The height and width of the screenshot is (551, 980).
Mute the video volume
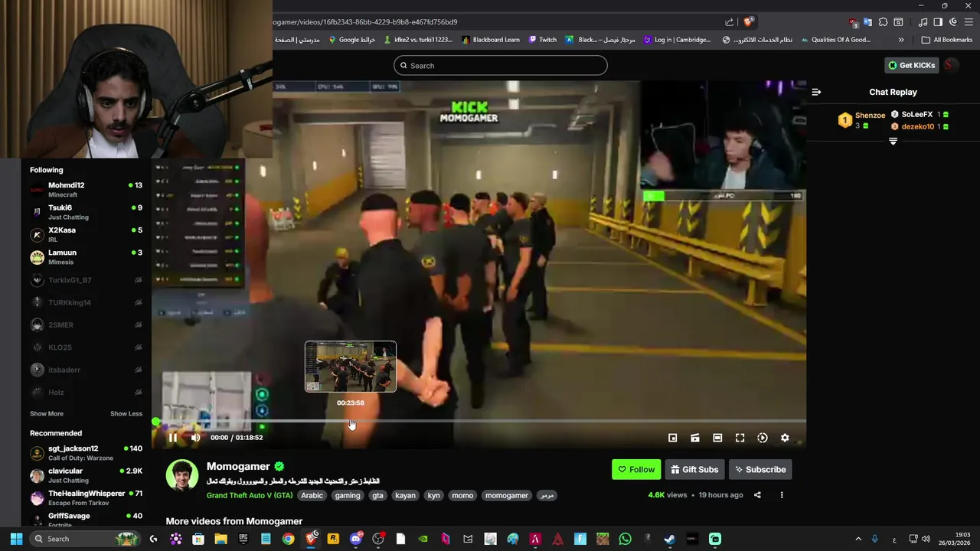pyautogui.click(x=195, y=438)
